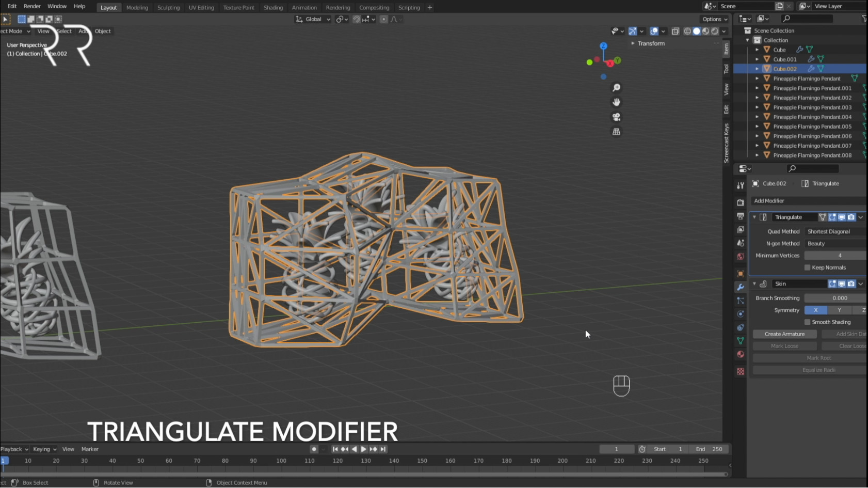The height and width of the screenshot is (488, 868).
Task: Switch to the Sculpting workspace tab
Action: pyautogui.click(x=168, y=8)
